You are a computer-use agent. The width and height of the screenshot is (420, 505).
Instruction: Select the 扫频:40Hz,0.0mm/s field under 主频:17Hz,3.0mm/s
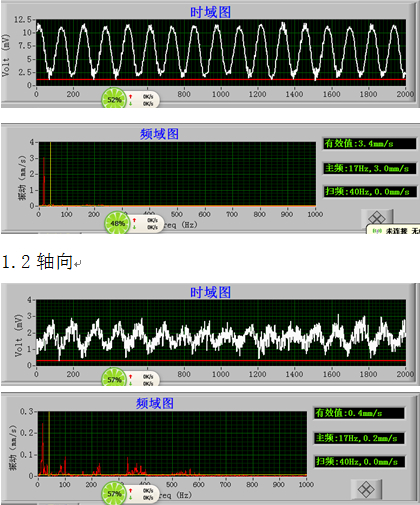[x=370, y=192]
